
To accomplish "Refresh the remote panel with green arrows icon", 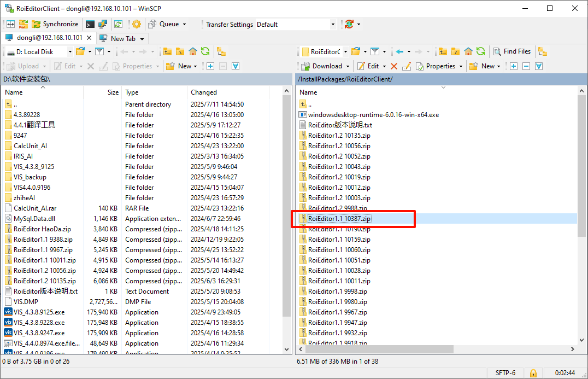I will point(481,51).
